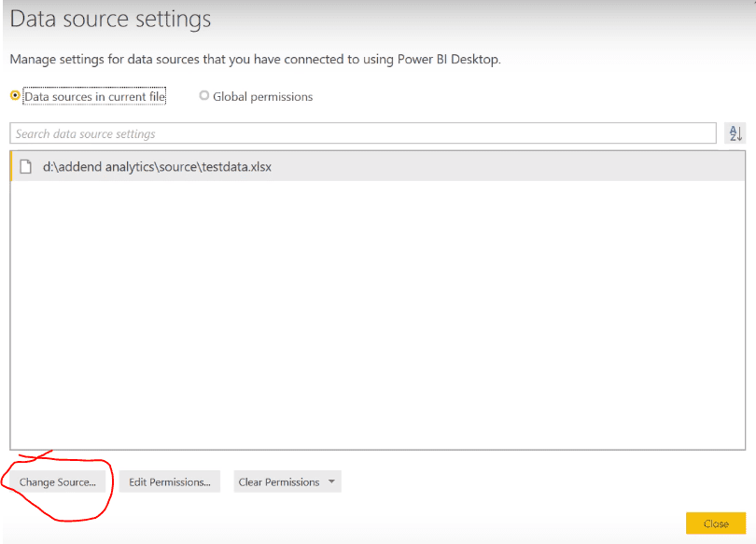Open the Change Source dialog
Screen dimensions: 756x544
point(57,481)
